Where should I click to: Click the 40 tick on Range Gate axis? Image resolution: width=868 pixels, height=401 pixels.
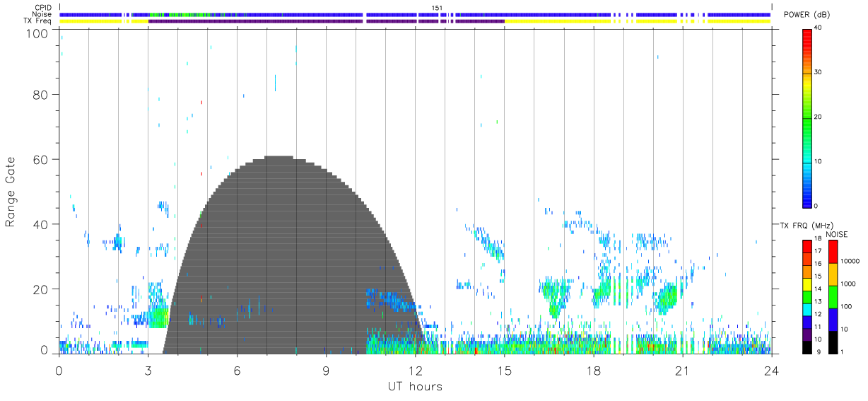click(42, 224)
